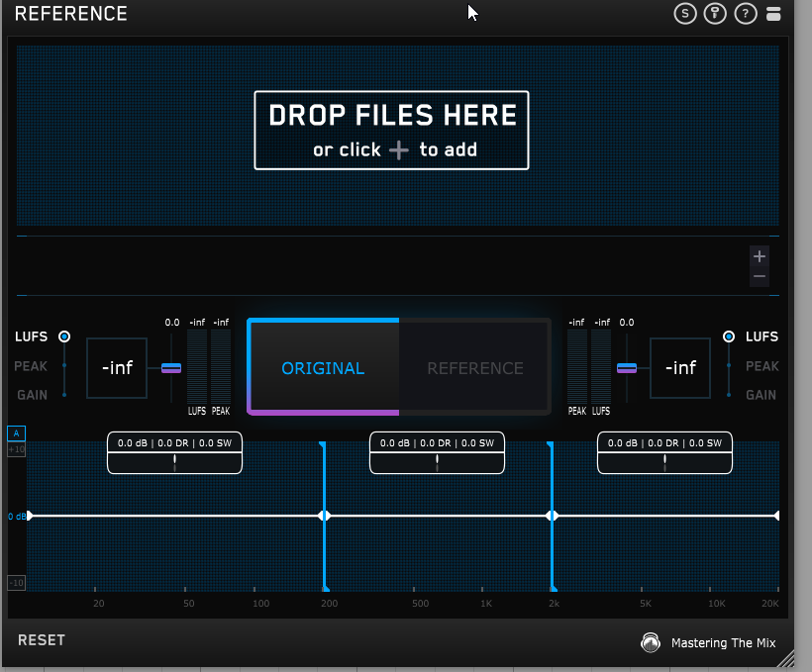
Task: Open help via the question mark icon
Action: coord(745,14)
